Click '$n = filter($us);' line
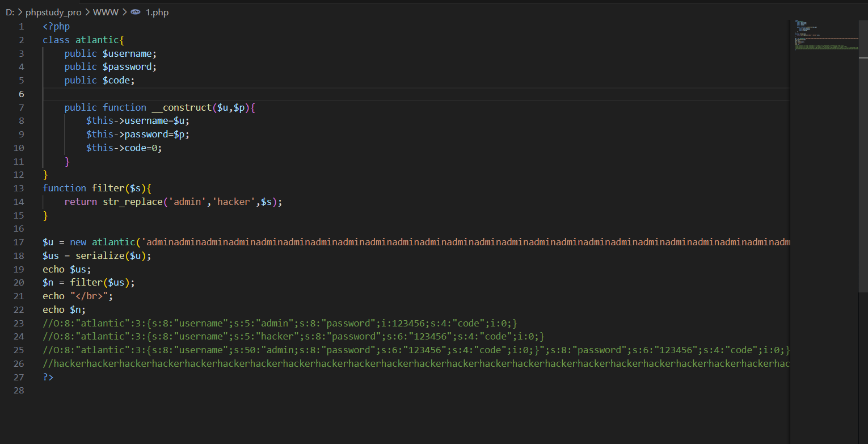The width and height of the screenshot is (868, 444). coord(89,282)
